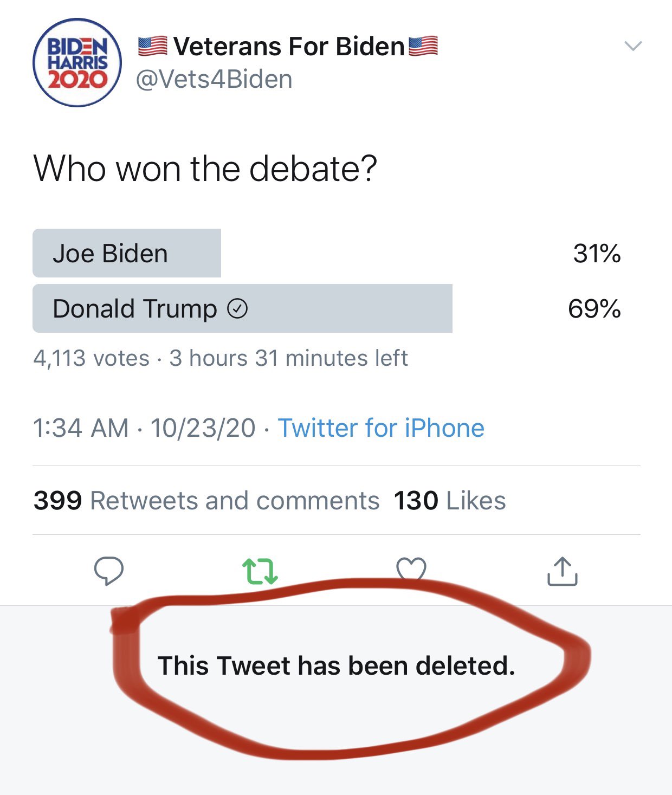The image size is (672, 795).
Task: Tap the 1:34 AM tweet timestamp
Action: tap(81, 428)
